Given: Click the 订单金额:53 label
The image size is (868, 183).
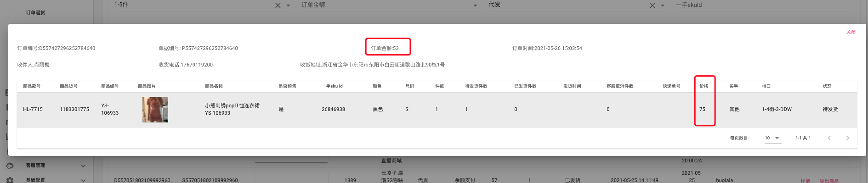Looking at the screenshot, I should point(385,48).
